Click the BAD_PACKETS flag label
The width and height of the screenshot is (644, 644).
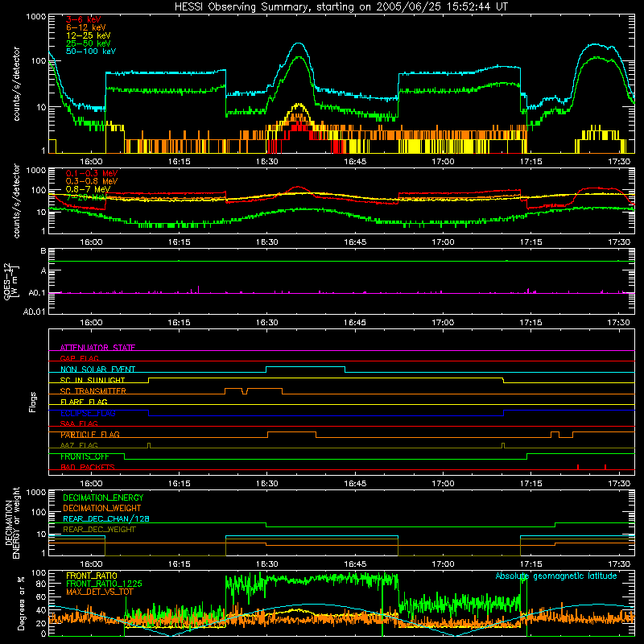pos(88,467)
